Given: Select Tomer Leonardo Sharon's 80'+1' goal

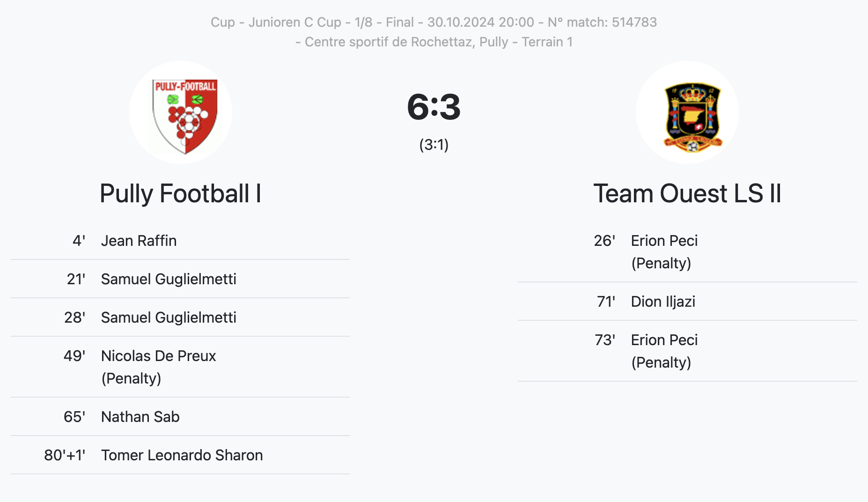Looking at the screenshot, I should [x=181, y=455].
